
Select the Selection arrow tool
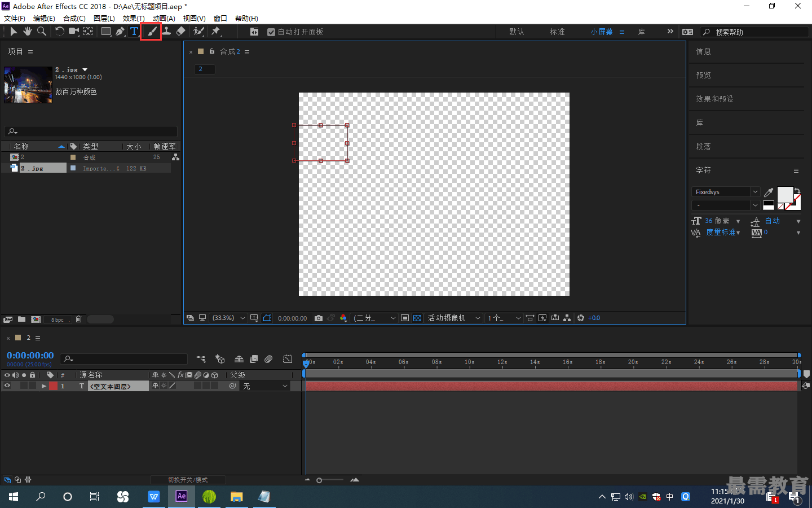(14, 32)
